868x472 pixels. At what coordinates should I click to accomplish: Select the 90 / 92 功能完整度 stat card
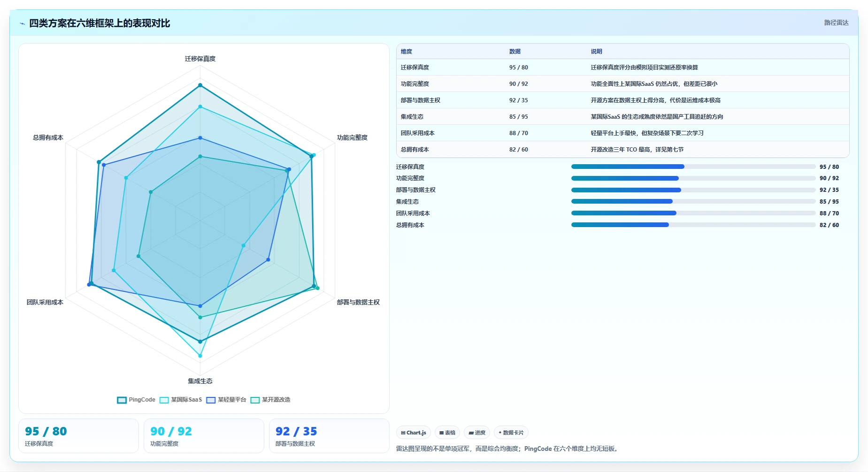click(x=204, y=436)
